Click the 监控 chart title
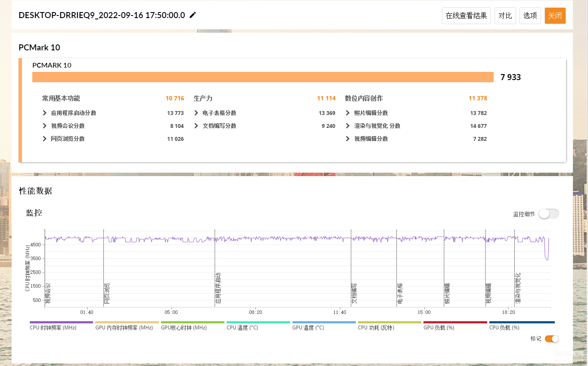Screen dimensions: 588x366 coord(34,212)
